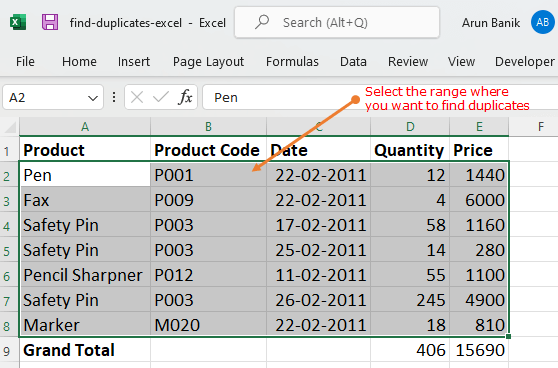Expand the Name Box dropdown arrow
Image resolution: width=558 pixels, height=368 pixels.
[x=93, y=98]
